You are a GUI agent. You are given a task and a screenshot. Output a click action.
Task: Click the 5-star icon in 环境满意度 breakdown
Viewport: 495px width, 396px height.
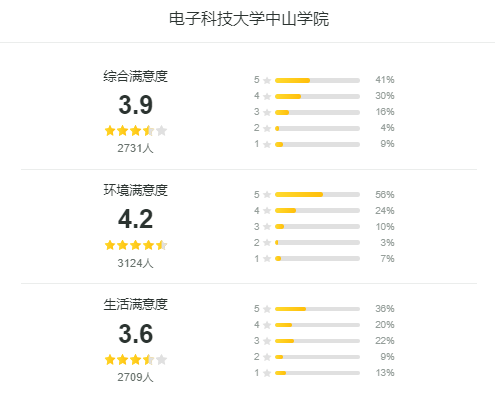point(267,194)
